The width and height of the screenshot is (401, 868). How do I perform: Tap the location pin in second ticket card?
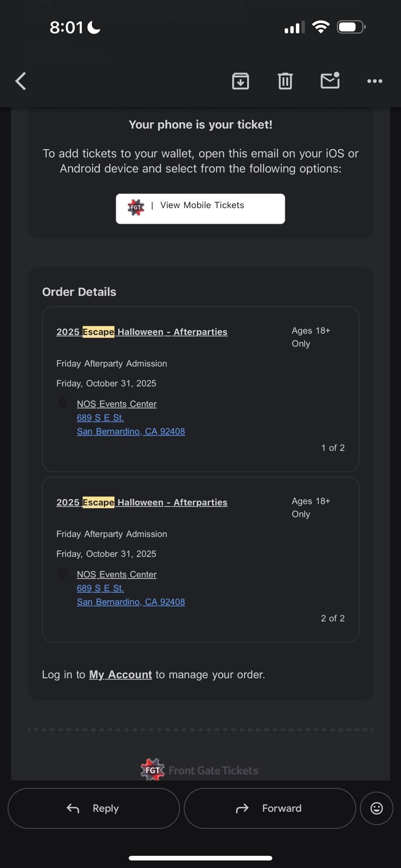click(x=63, y=574)
